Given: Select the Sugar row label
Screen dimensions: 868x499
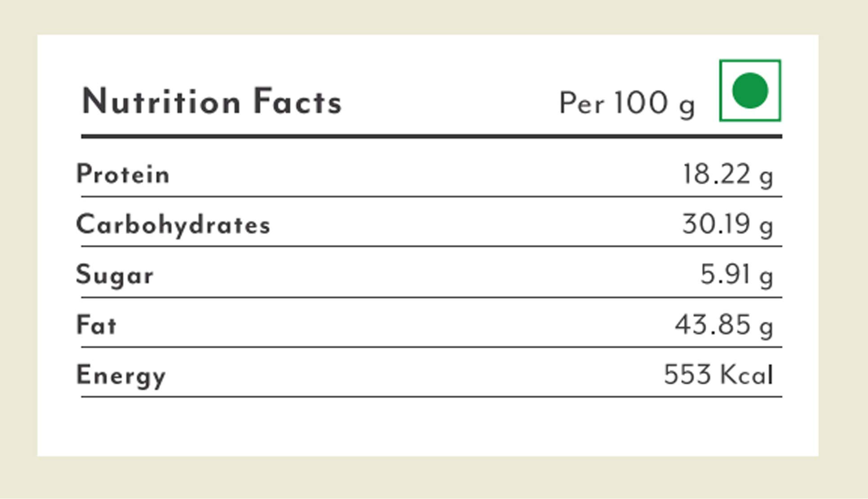Looking at the screenshot, I should click(115, 275).
